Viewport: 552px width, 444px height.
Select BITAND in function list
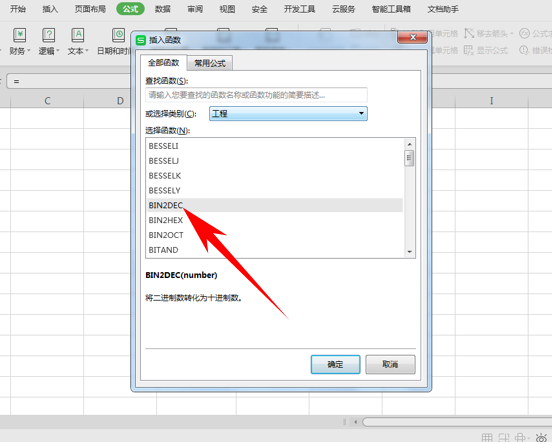pos(274,250)
